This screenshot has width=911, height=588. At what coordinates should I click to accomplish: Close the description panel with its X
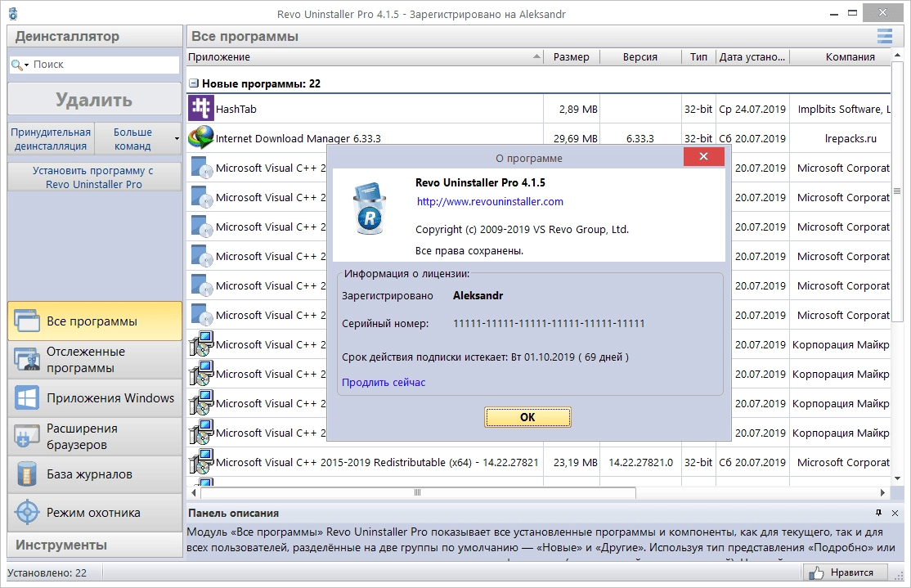pyautogui.click(x=895, y=513)
